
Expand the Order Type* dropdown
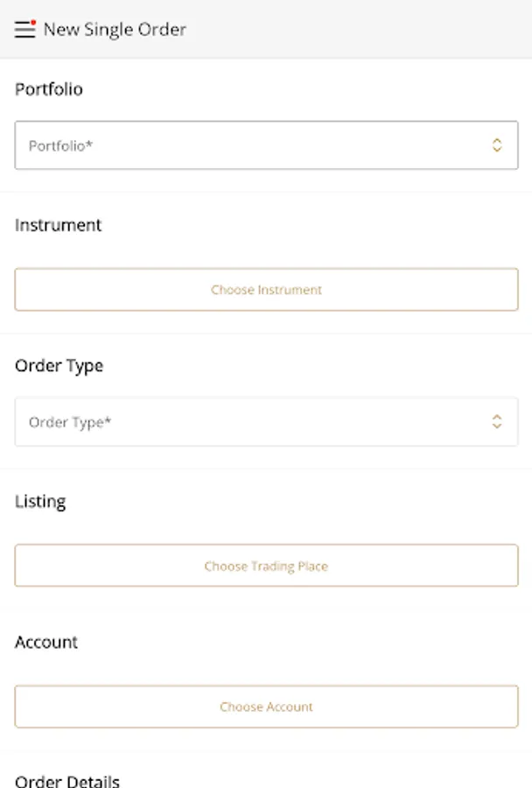pyautogui.click(x=266, y=422)
